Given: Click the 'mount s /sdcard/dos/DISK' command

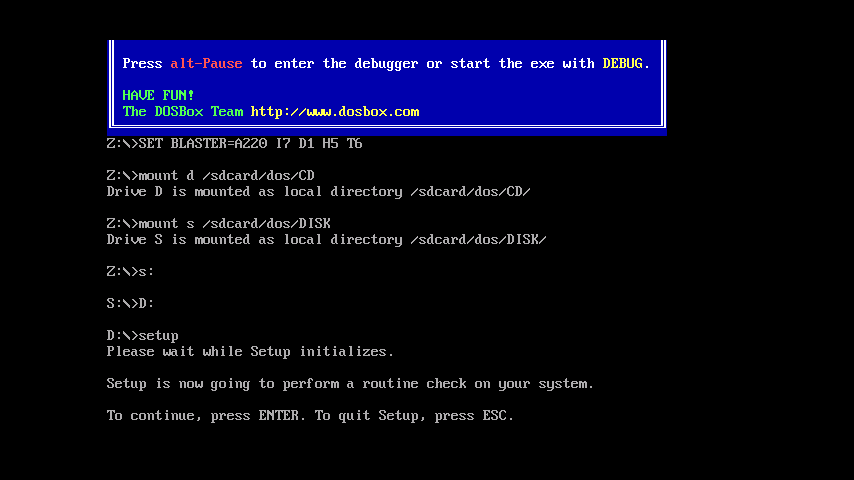Looking at the screenshot, I should pyautogui.click(x=235, y=224).
